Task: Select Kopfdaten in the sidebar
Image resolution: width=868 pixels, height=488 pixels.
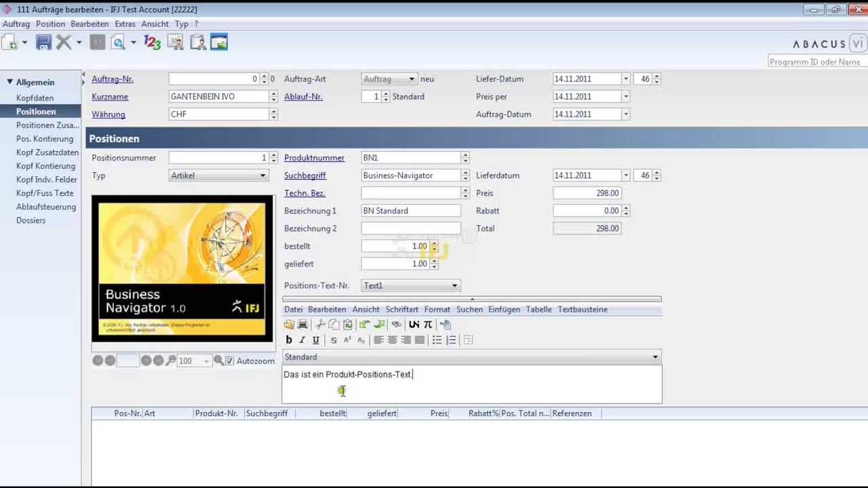Action: point(35,98)
